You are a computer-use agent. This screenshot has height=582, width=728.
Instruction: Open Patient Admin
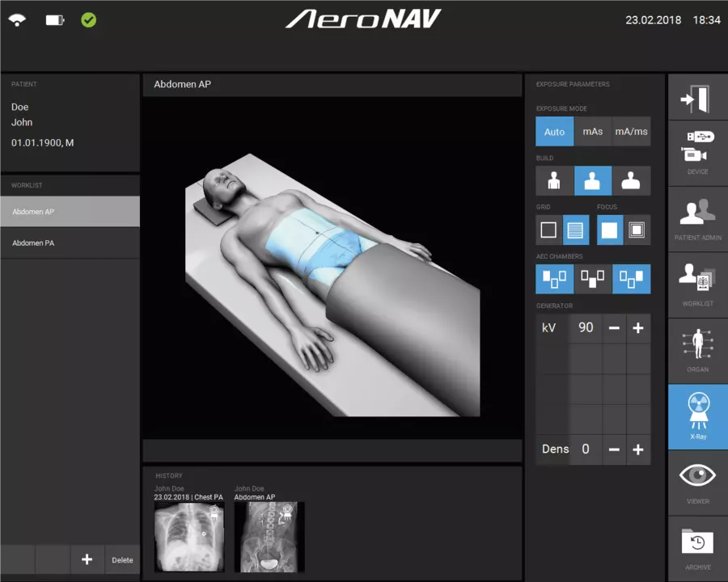pos(696,218)
